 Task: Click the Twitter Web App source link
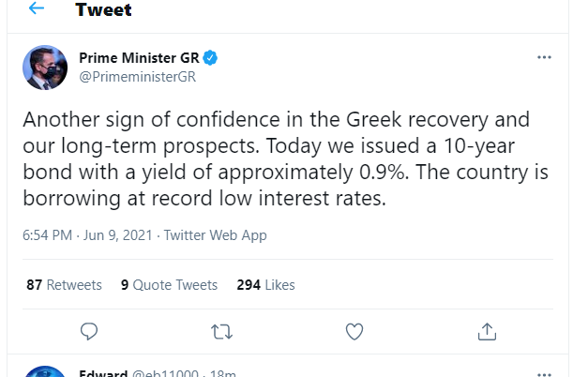(216, 235)
